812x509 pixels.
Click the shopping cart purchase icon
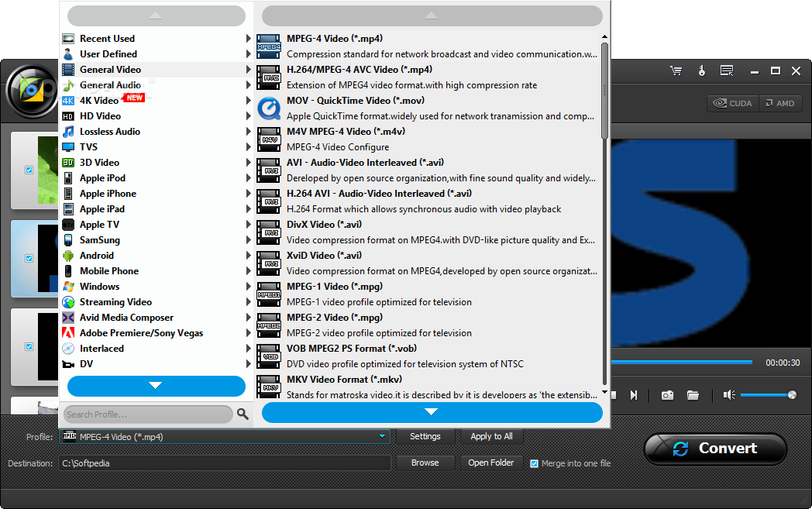coord(676,71)
